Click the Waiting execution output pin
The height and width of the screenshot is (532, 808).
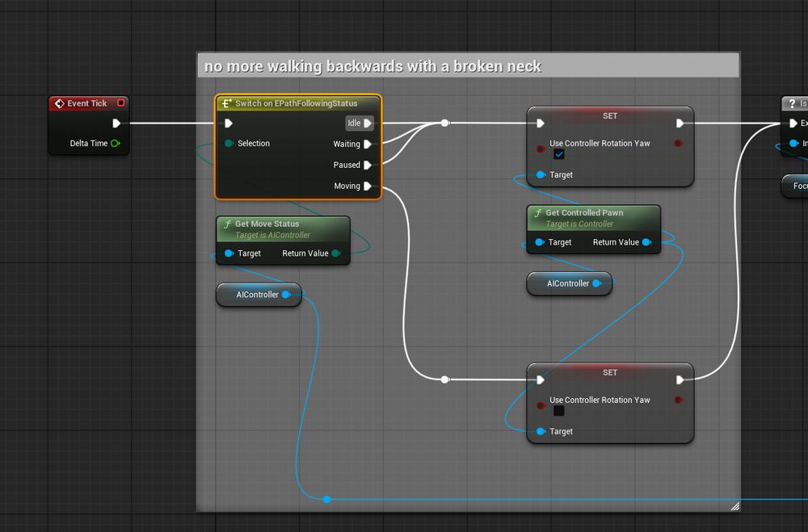coord(368,145)
